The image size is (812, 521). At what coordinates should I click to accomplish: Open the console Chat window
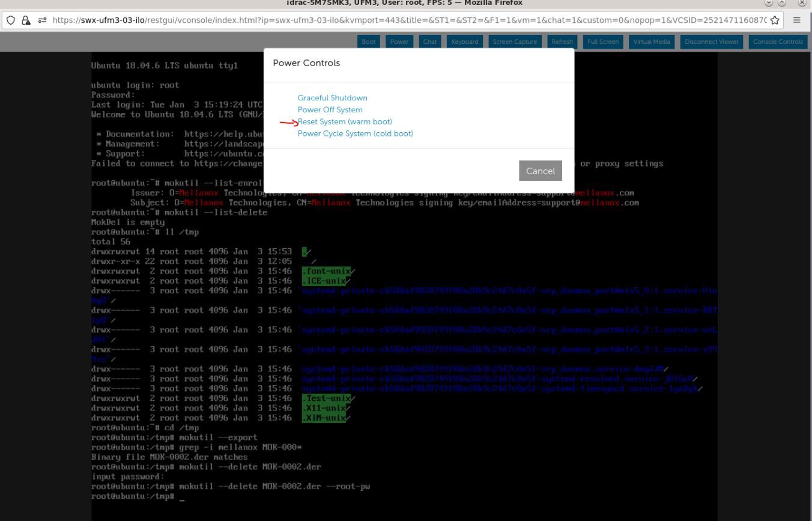(429, 41)
